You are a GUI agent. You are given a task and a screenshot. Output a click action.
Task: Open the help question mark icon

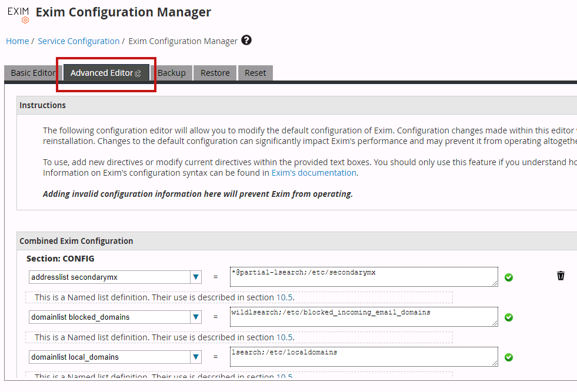[x=246, y=40]
